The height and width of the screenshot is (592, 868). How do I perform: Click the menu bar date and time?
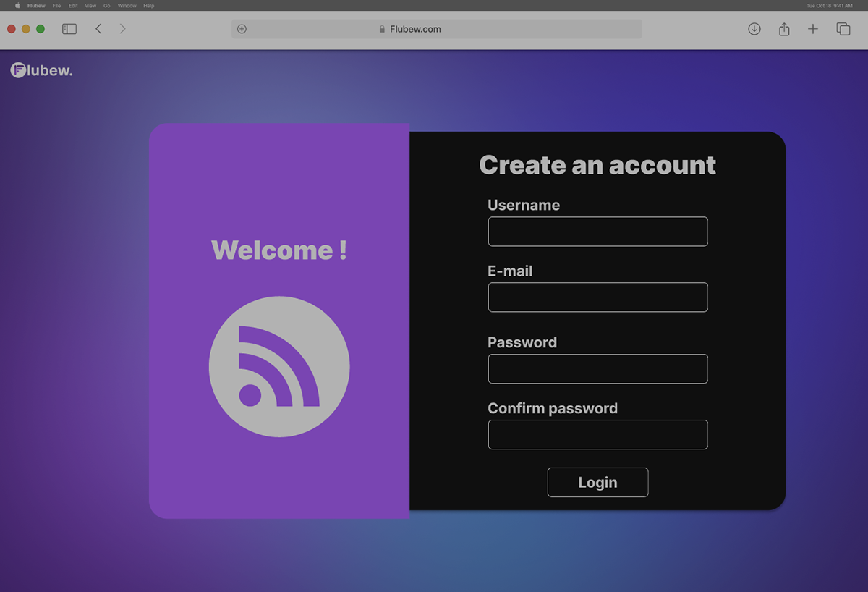[x=829, y=5]
